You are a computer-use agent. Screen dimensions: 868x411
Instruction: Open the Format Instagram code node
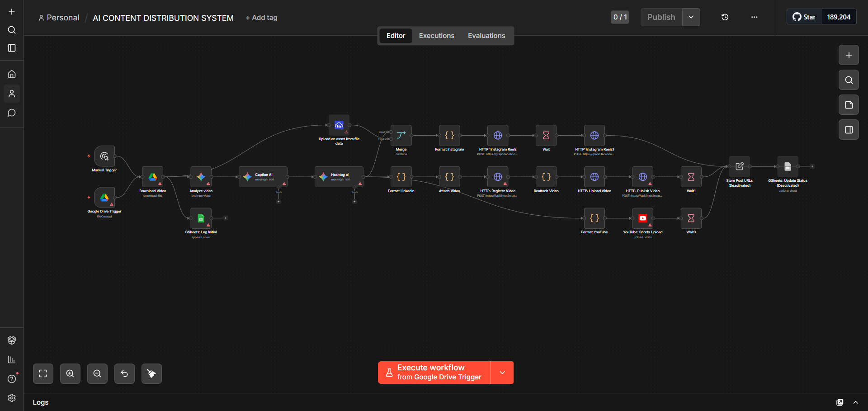tap(449, 135)
